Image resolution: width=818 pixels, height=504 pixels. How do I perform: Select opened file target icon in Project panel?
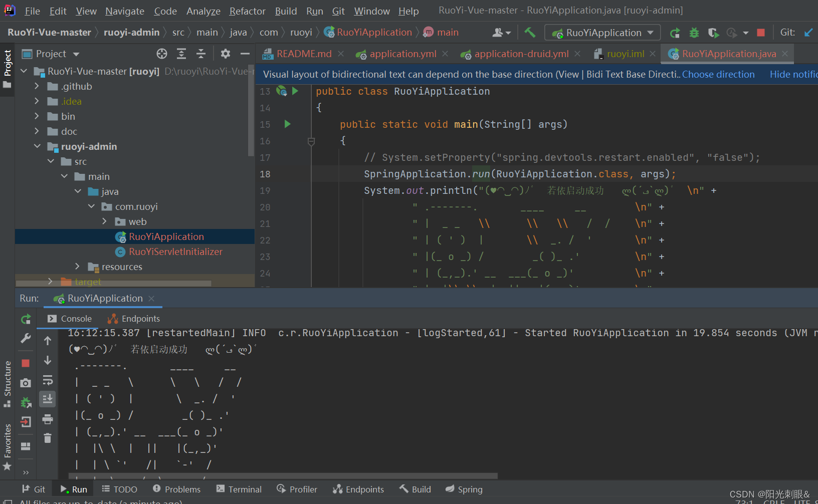[x=162, y=54]
